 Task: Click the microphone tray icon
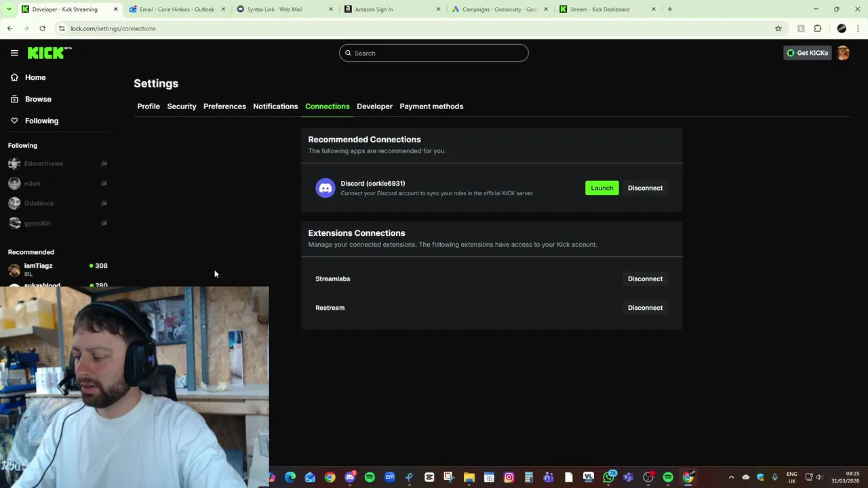coord(774,477)
